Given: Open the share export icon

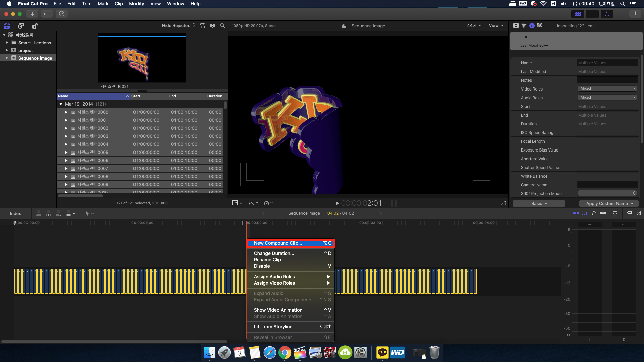Looking at the screenshot, I should (x=635, y=14).
